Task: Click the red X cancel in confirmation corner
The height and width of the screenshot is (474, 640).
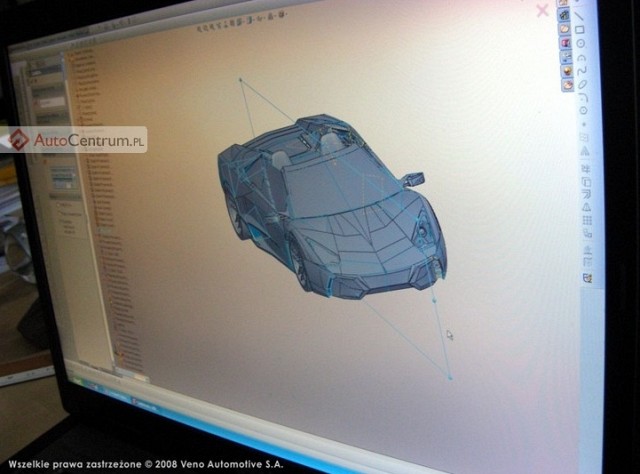Action: coord(542,11)
